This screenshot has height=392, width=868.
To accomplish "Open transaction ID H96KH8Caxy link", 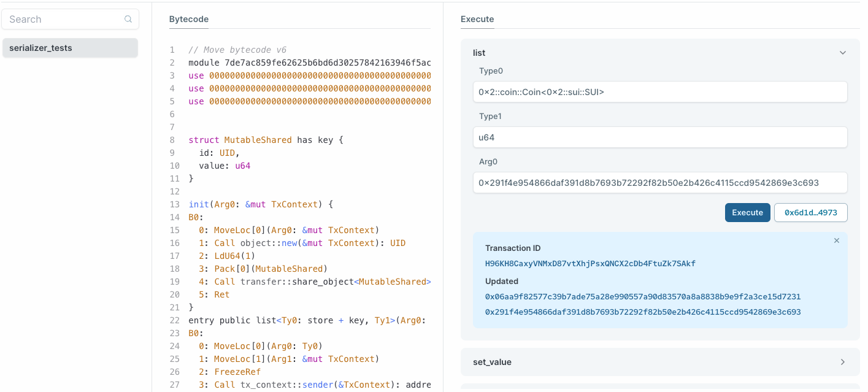I will pyautogui.click(x=590, y=264).
